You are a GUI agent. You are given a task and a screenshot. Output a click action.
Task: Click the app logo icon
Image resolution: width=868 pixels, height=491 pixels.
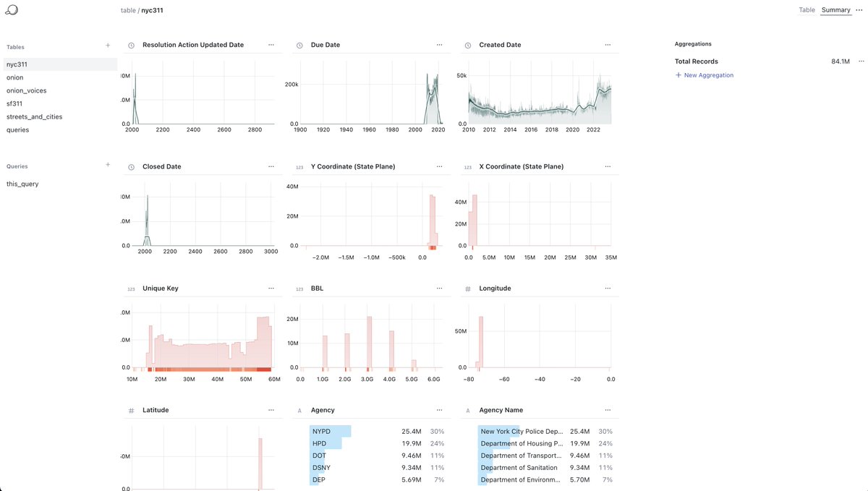click(11, 10)
